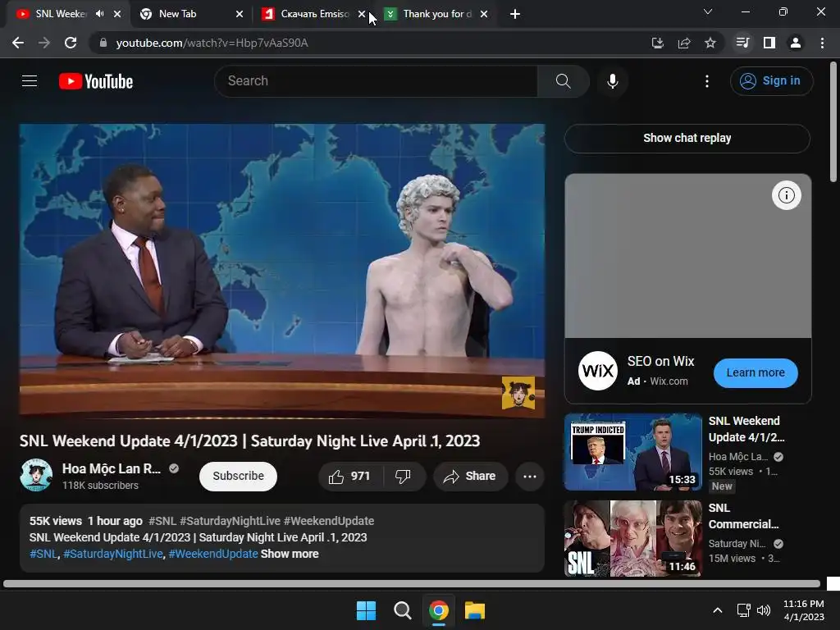The image size is (840, 630).
Task: Play SNL Commercial 11:46 thumbnail
Action: (x=633, y=538)
